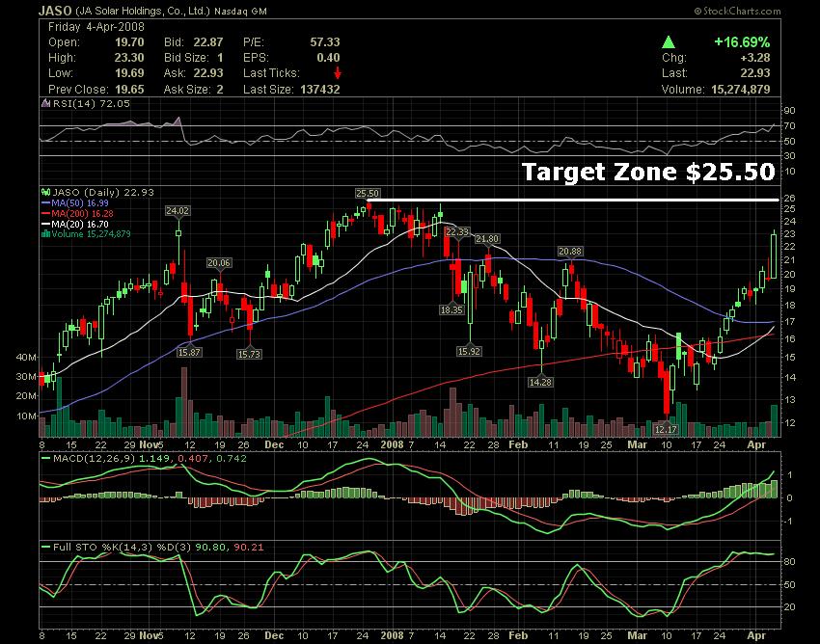Image resolution: width=820 pixels, height=644 pixels.
Task: Click the 14.28 low price label
Action: point(540,382)
